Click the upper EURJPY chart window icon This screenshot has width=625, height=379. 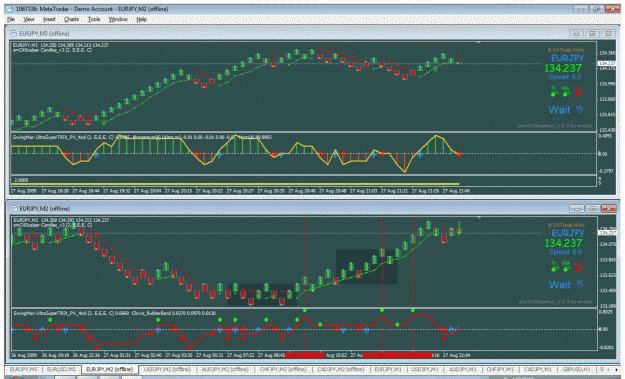(x=13, y=33)
